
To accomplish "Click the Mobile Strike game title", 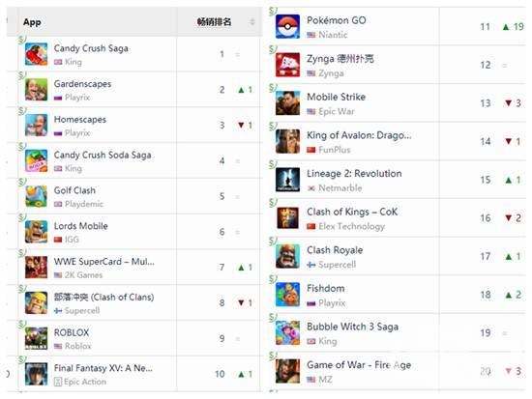I will tap(336, 97).
